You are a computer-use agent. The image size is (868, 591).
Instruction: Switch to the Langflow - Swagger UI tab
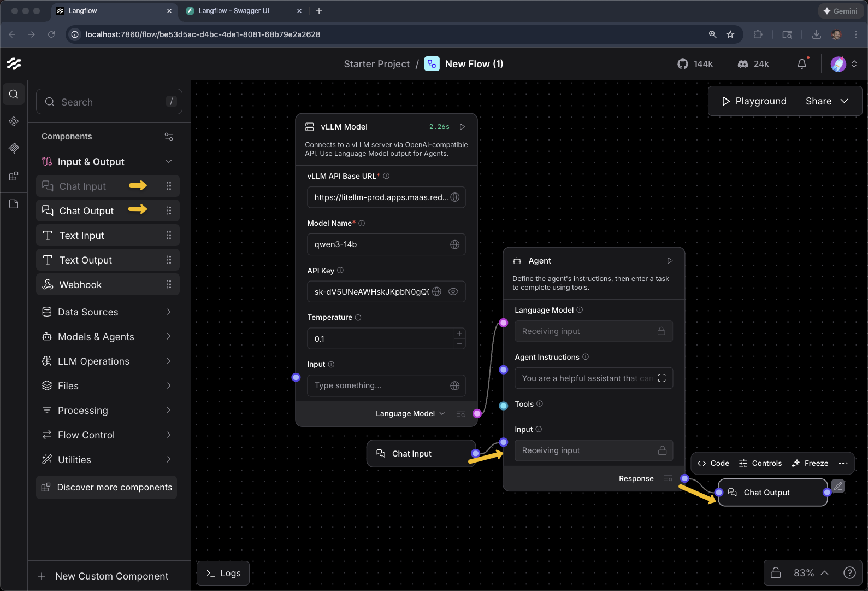(234, 11)
